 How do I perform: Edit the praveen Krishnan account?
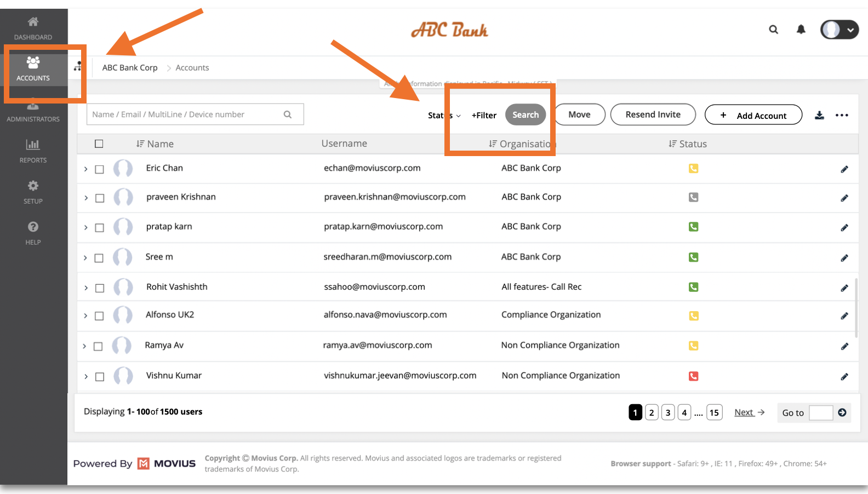[844, 198]
